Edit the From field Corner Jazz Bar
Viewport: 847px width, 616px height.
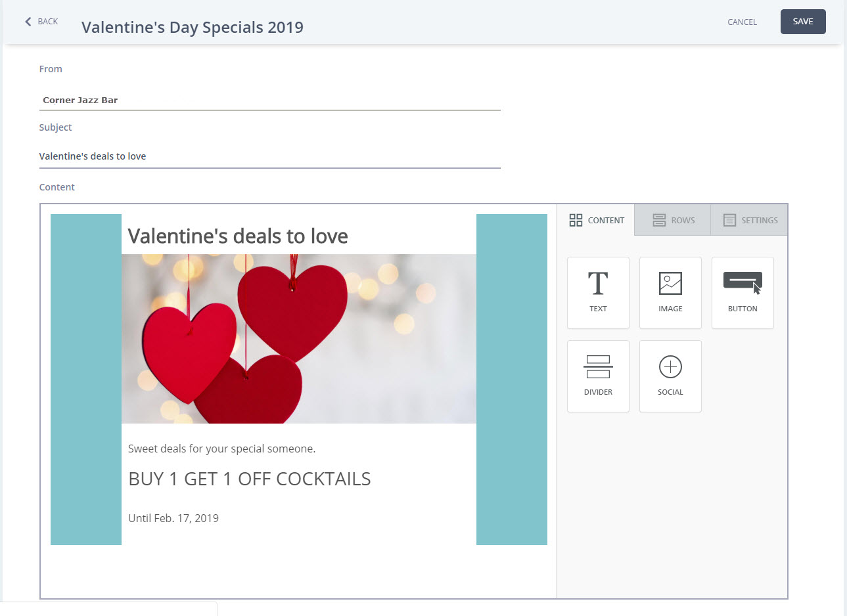(269, 100)
